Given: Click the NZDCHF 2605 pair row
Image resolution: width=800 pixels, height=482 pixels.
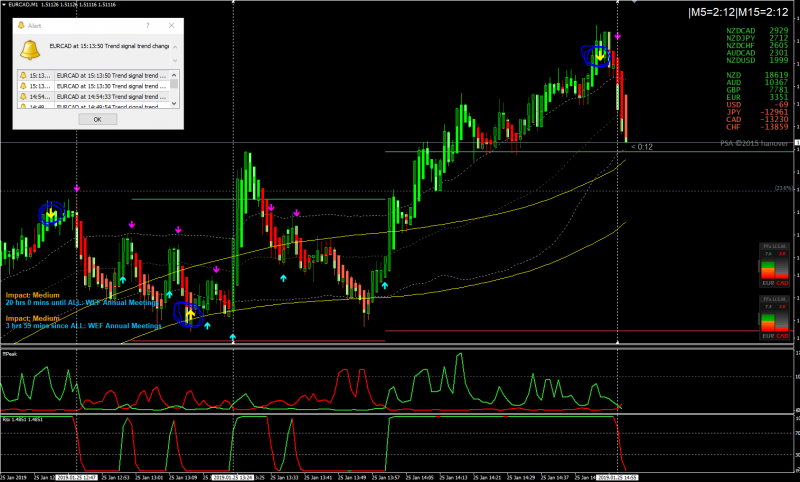Looking at the screenshot, I should [x=757, y=45].
